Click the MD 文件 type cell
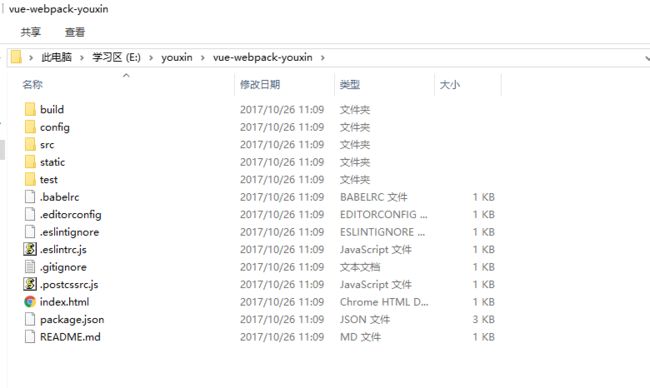 point(360,337)
